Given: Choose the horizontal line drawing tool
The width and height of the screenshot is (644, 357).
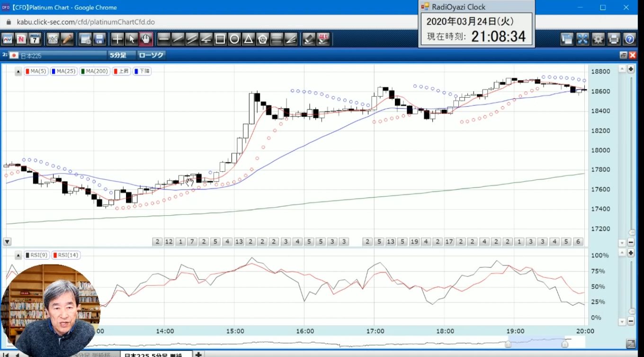Looking at the screenshot, I should coord(164,39).
